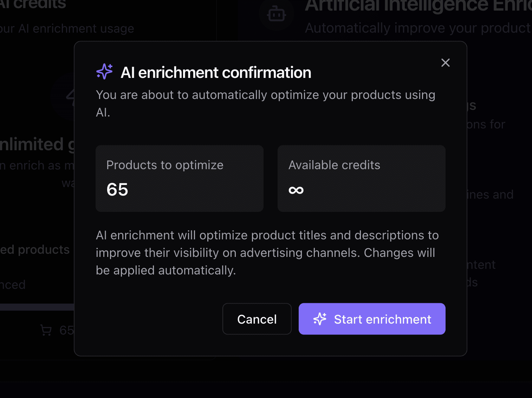Click the Artificial Intelligence Enrichment heading
532x398 pixels.
(418, 5)
